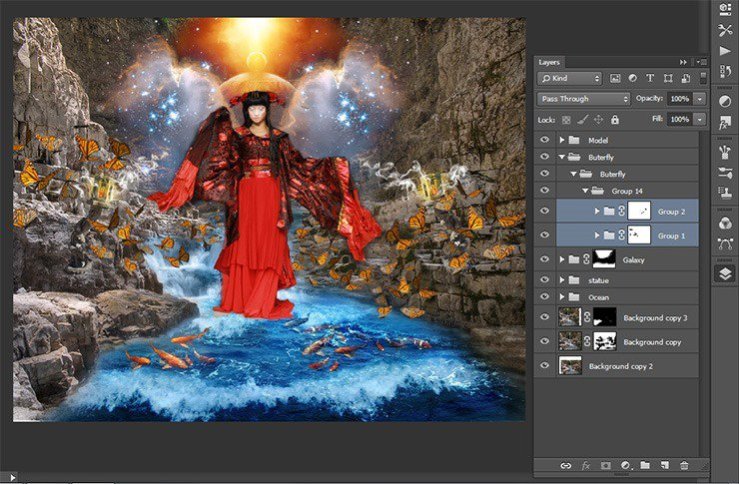This screenshot has width=739, height=484.
Task: Click the Opacity 100% value field
Action: point(680,99)
